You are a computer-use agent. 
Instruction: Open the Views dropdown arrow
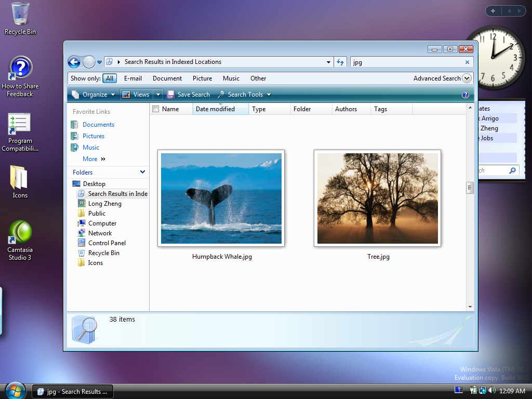[158, 95]
